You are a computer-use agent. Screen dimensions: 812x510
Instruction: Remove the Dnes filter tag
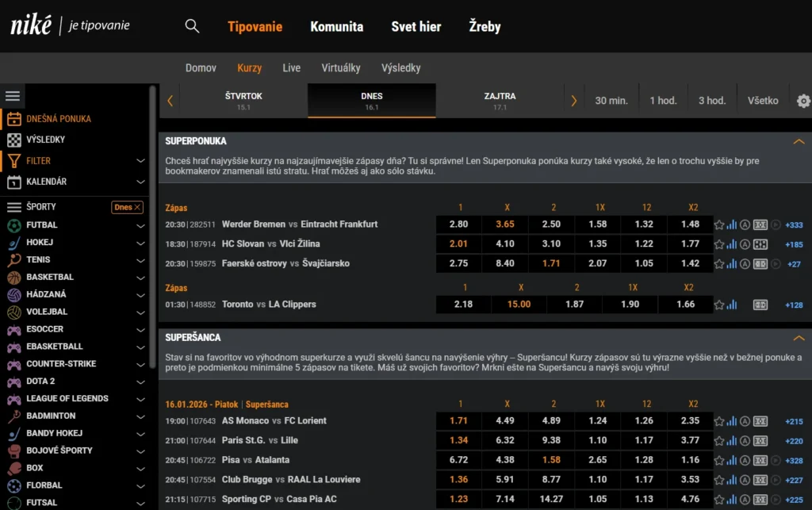137,207
